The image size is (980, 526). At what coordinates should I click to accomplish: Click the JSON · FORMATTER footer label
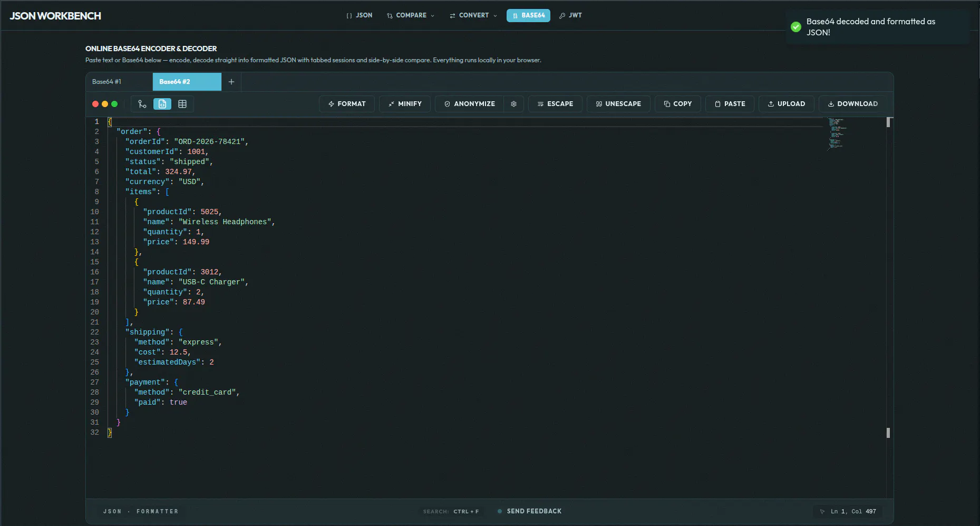point(141,511)
